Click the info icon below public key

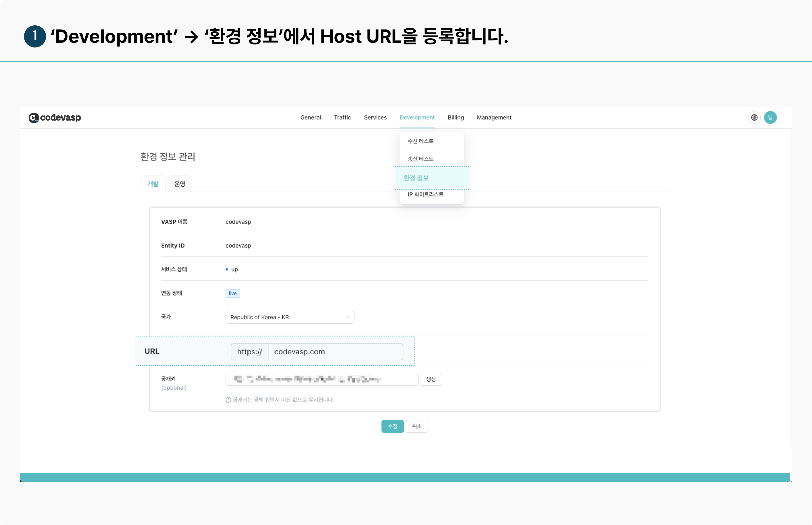point(228,400)
